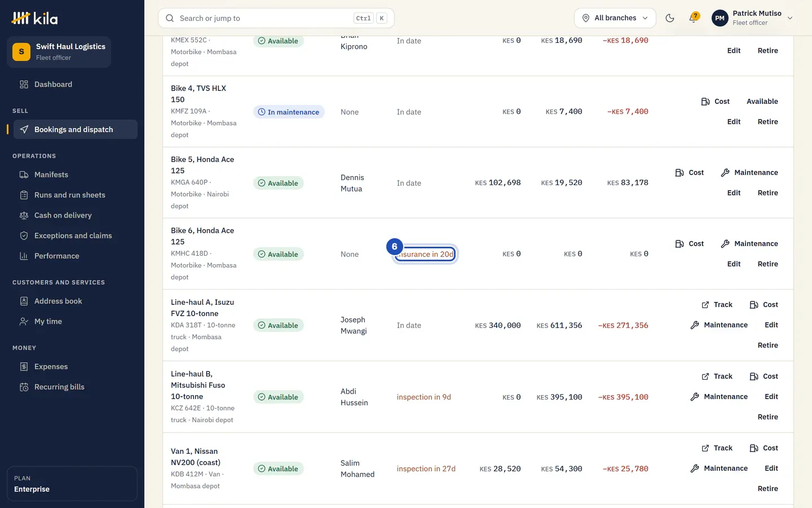Expand Patrick Mutiso account menu chevron
This screenshot has width=812, height=508.
click(x=790, y=18)
